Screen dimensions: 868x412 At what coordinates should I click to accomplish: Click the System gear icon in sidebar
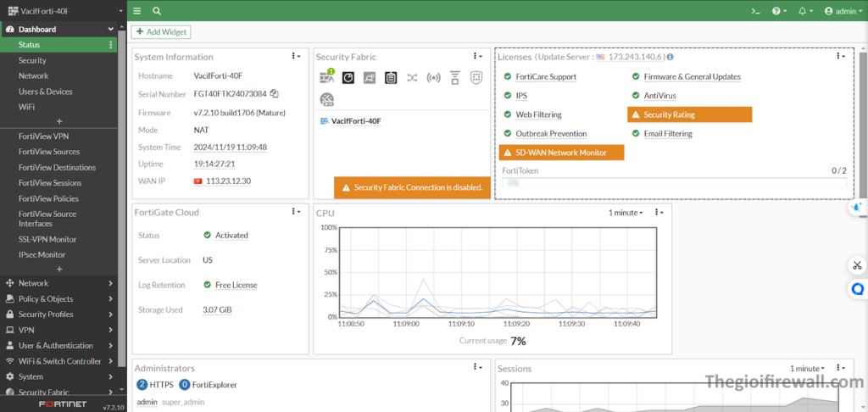9,376
